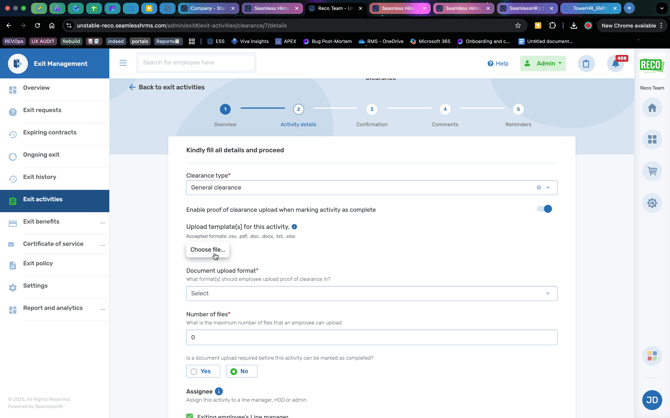Open the Admin account dropdown
The height and width of the screenshot is (418, 670).
[543, 63]
